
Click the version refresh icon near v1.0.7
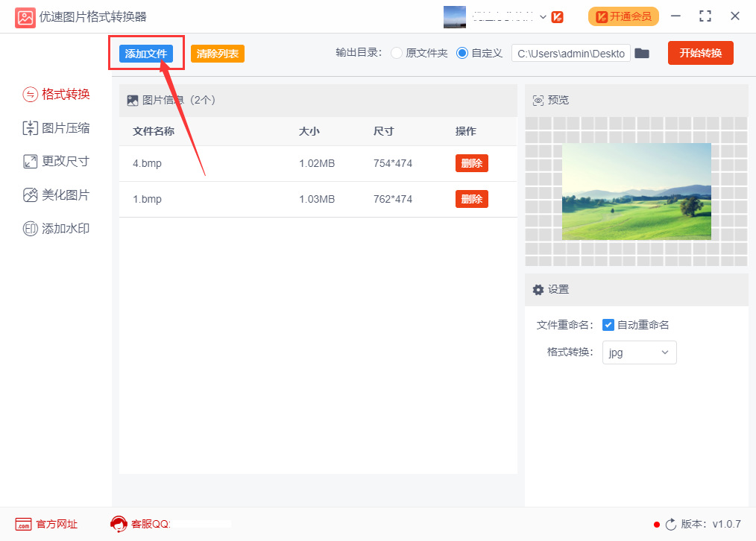(x=670, y=524)
